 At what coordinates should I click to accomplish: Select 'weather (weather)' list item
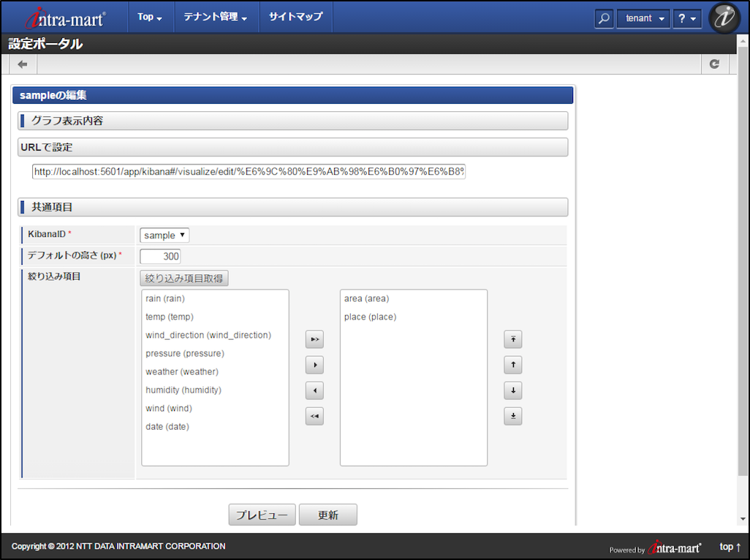click(182, 371)
